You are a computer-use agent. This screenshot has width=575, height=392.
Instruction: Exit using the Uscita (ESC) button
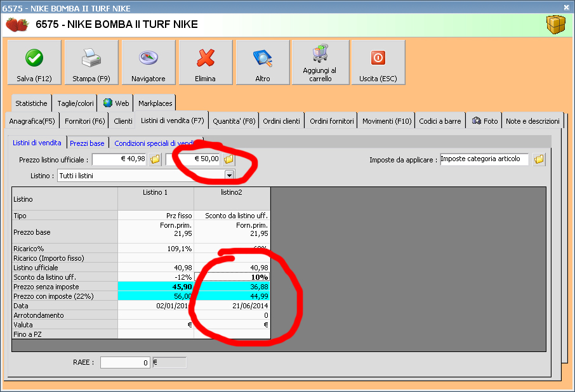coord(378,62)
